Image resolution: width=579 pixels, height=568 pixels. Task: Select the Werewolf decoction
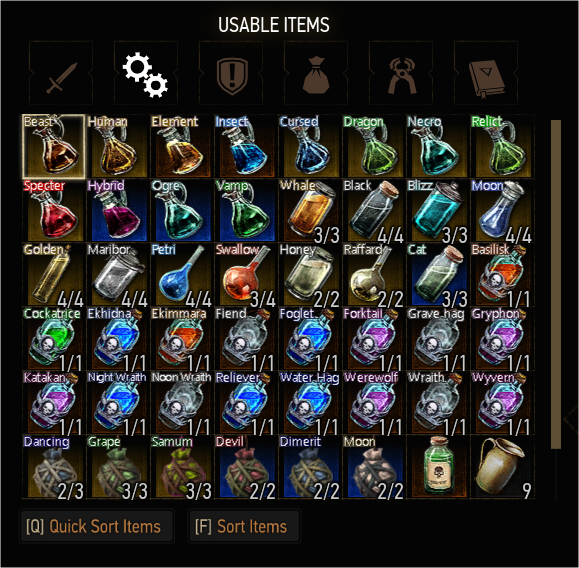click(374, 403)
